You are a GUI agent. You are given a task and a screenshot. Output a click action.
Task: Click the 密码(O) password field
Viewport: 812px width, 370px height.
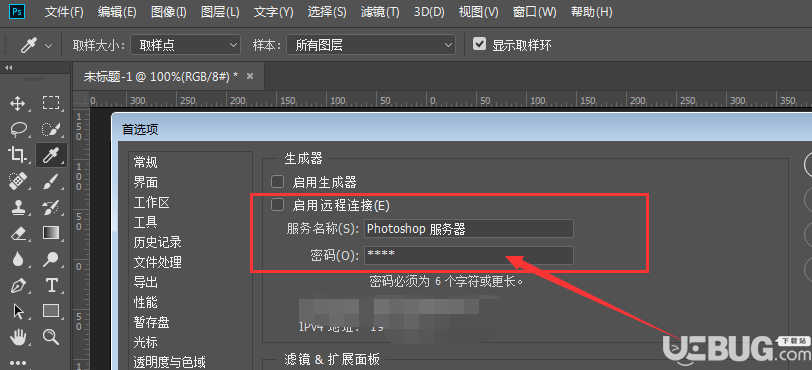pos(469,255)
